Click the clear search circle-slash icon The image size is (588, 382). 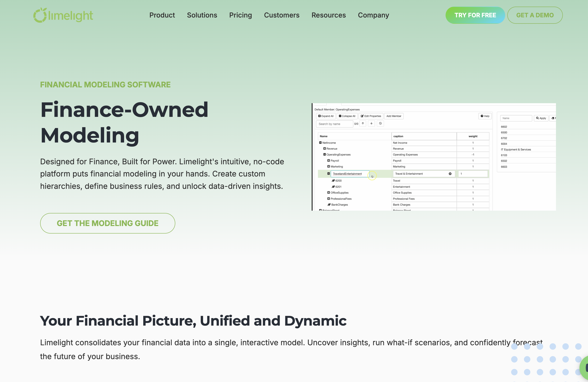point(380,123)
